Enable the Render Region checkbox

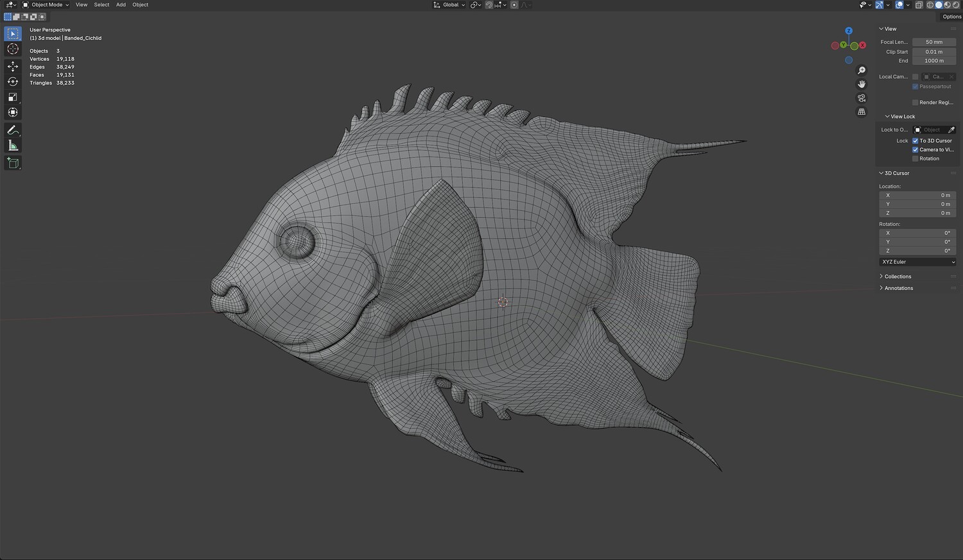[915, 103]
